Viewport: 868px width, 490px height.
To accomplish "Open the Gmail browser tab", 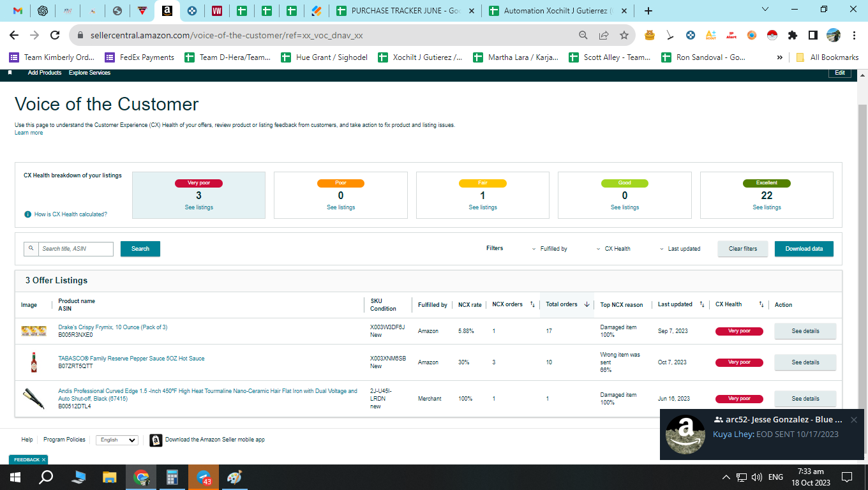I will 18,11.
